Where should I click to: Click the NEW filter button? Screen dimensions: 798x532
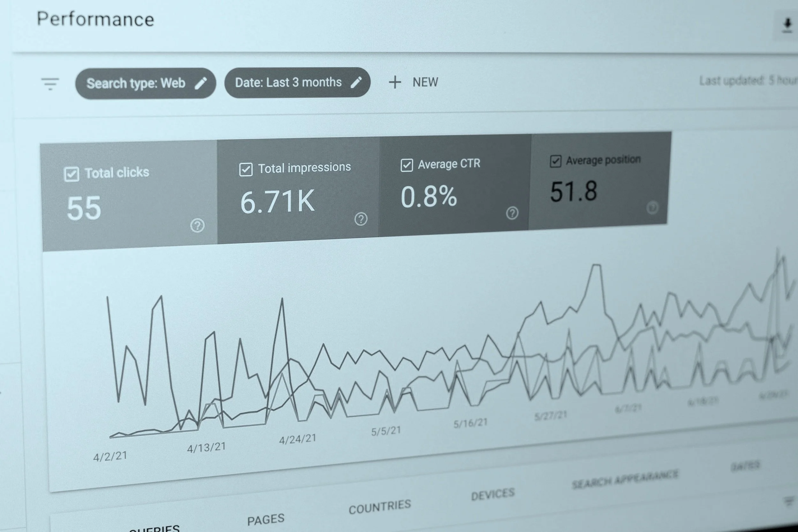pyautogui.click(x=425, y=82)
